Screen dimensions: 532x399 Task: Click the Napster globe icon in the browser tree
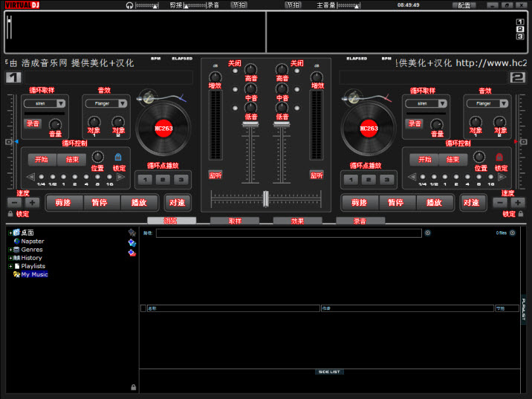point(16,241)
